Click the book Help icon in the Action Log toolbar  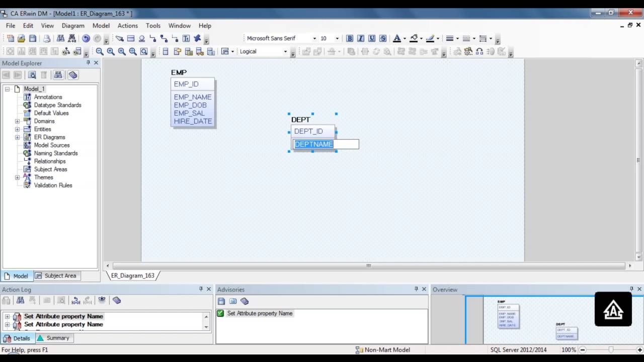(117, 300)
